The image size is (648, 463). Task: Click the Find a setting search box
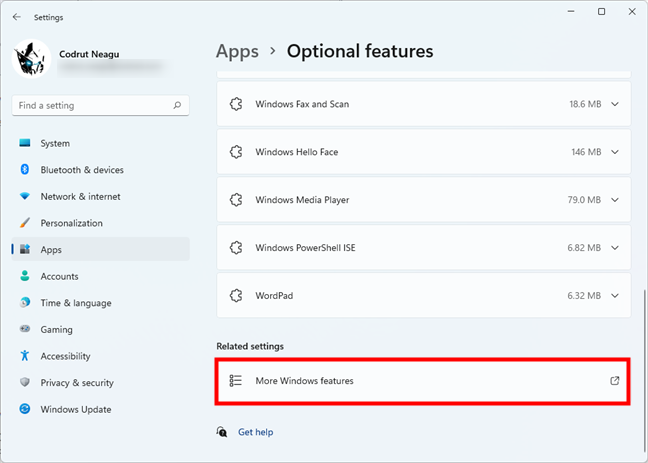click(100, 105)
